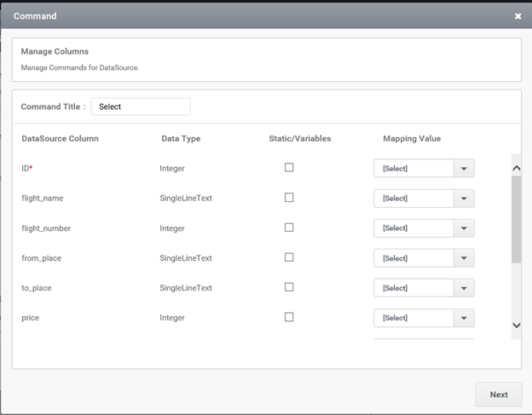532x415 pixels.
Task: Click SingleLineText data type in flight_name row
Action: [186, 198]
